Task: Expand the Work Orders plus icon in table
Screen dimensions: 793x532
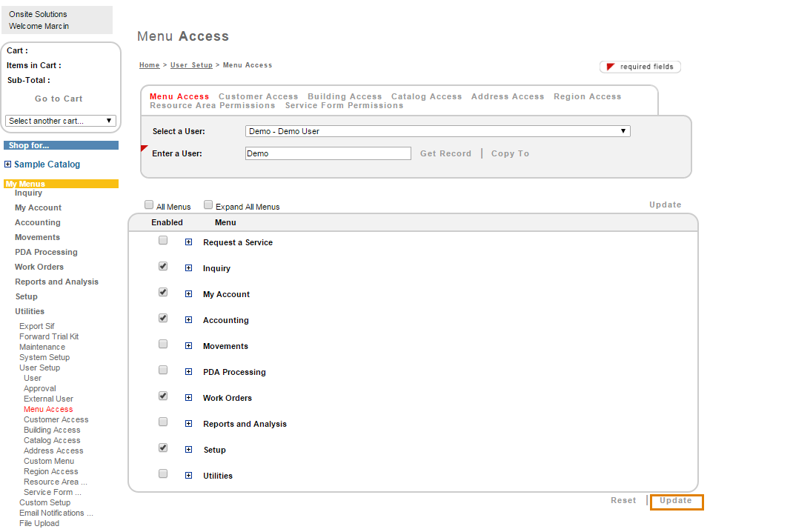Action: (188, 398)
